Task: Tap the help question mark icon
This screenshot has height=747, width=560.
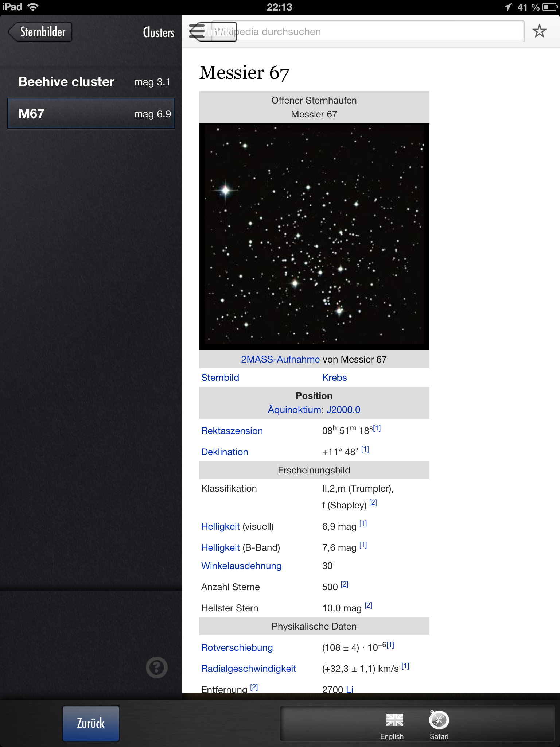Action: click(x=156, y=667)
